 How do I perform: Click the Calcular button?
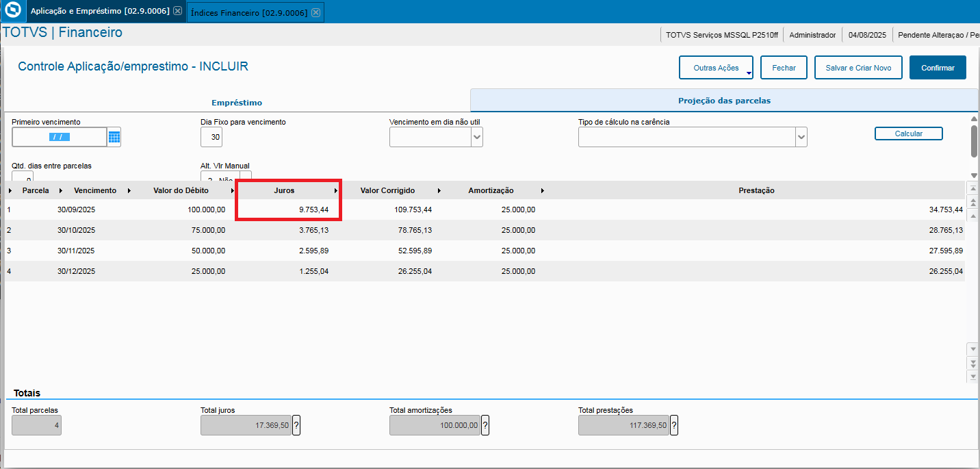click(x=909, y=134)
